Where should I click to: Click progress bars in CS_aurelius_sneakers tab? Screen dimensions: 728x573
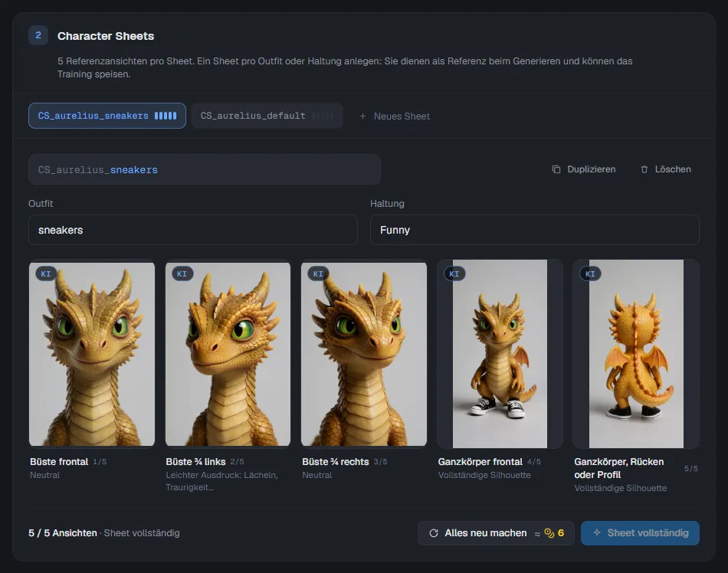click(166, 116)
